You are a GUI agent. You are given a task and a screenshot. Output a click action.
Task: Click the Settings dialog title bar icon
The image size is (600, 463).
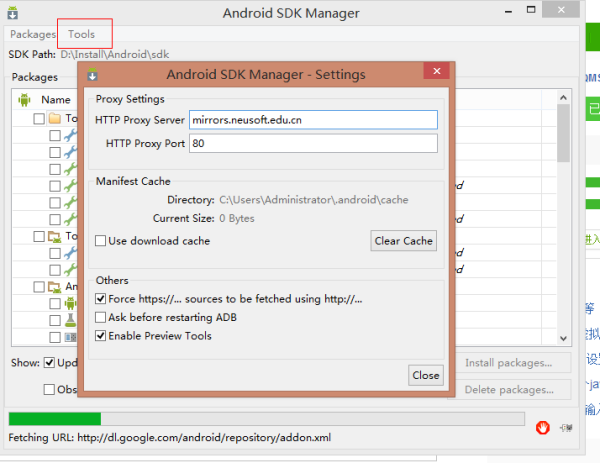coord(92,74)
